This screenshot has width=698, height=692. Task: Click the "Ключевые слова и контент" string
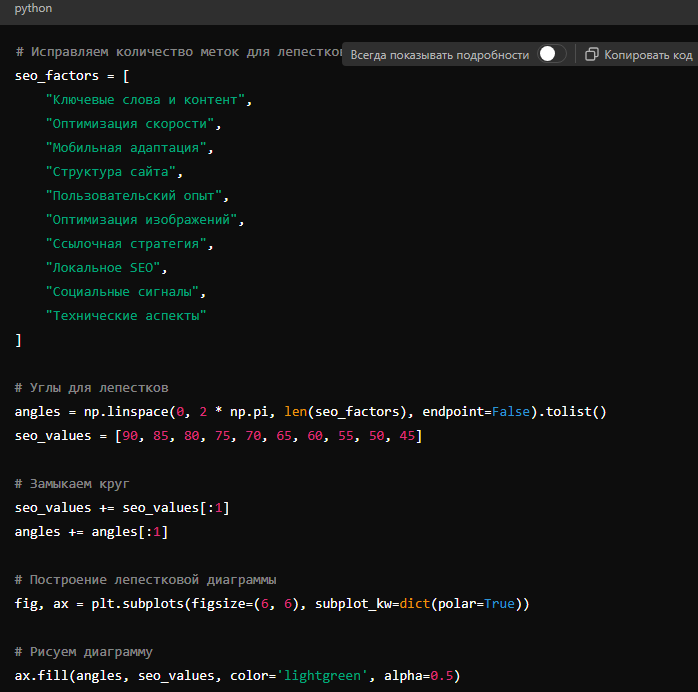[x=147, y=100]
